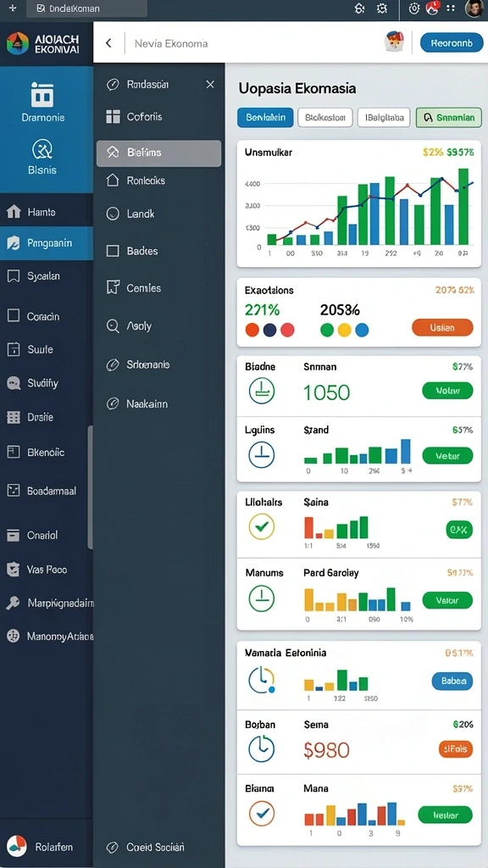The image size is (488, 868).
Task: Select the Studifiy chat bubble icon
Action: (x=14, y=383)
